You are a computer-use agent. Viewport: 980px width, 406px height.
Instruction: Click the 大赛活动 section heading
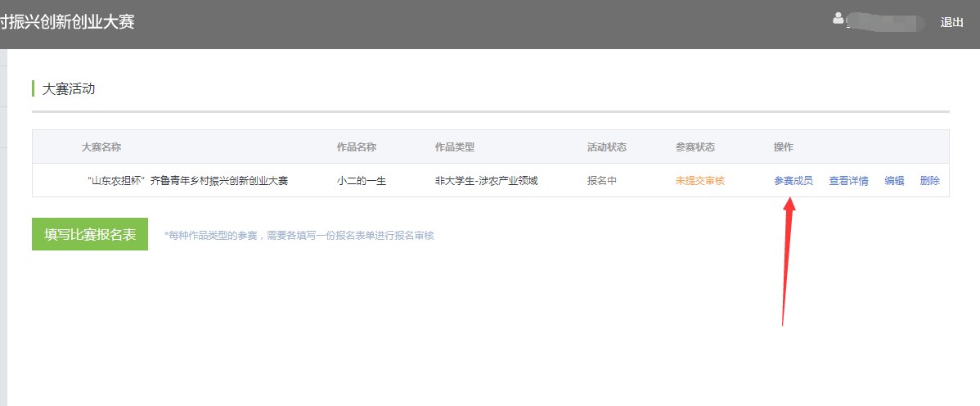(x=69, y=89)
